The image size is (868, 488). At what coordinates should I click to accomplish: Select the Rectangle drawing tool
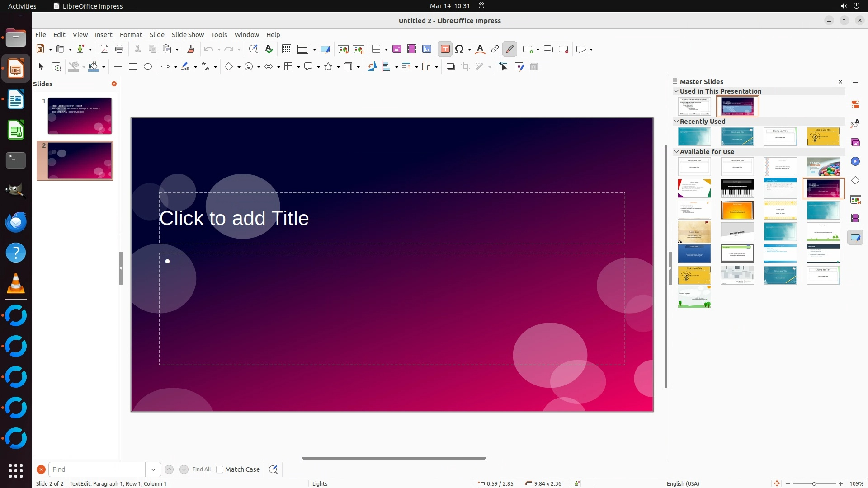133,67
